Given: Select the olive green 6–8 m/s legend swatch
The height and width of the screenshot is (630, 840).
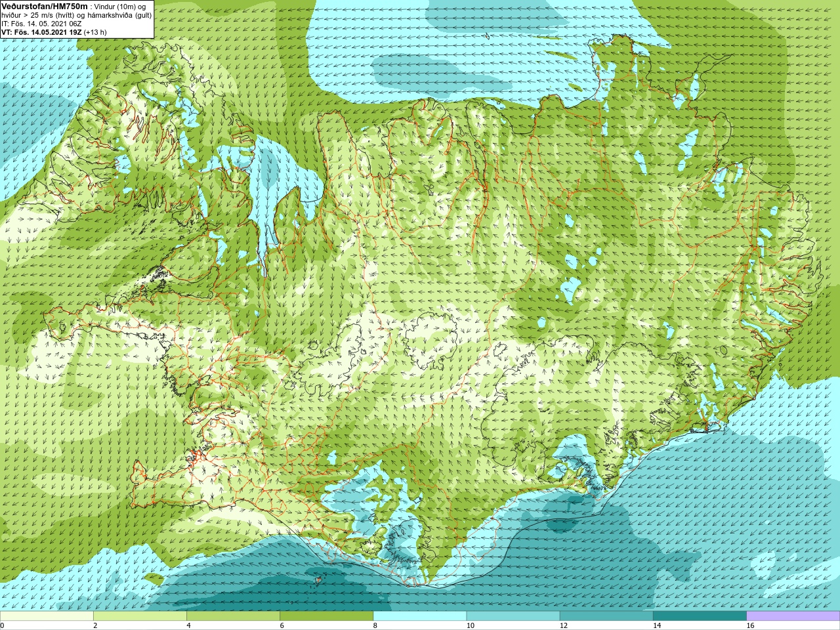Looking at the screenshot, I should (x=327, y=616).
